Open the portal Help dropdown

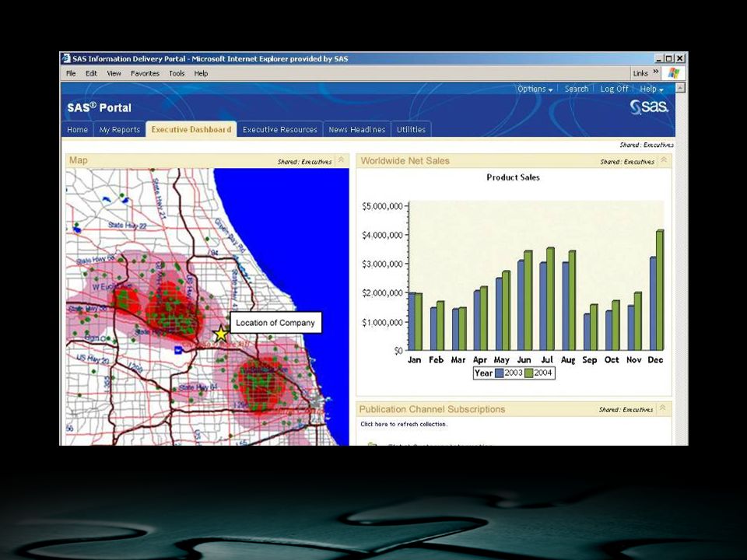(x=651, y=89)
